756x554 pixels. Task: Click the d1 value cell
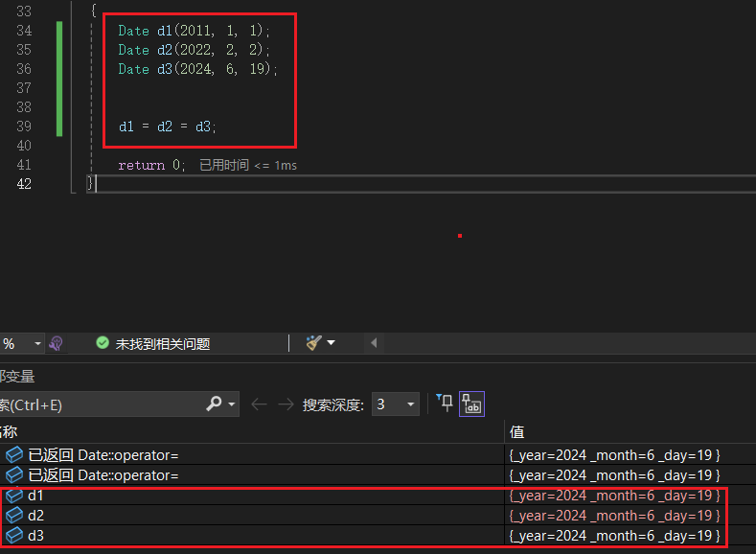615,496
